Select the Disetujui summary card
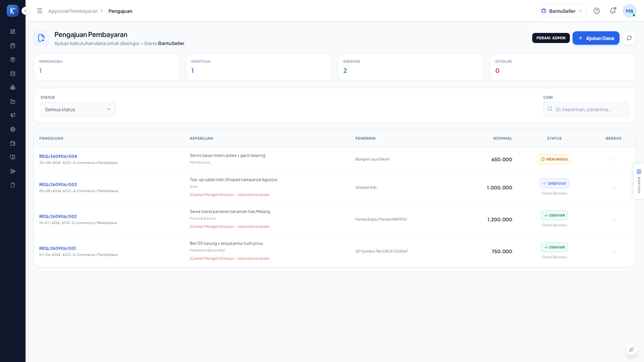Viewport: 644px width, 362px height. [259, 67]
